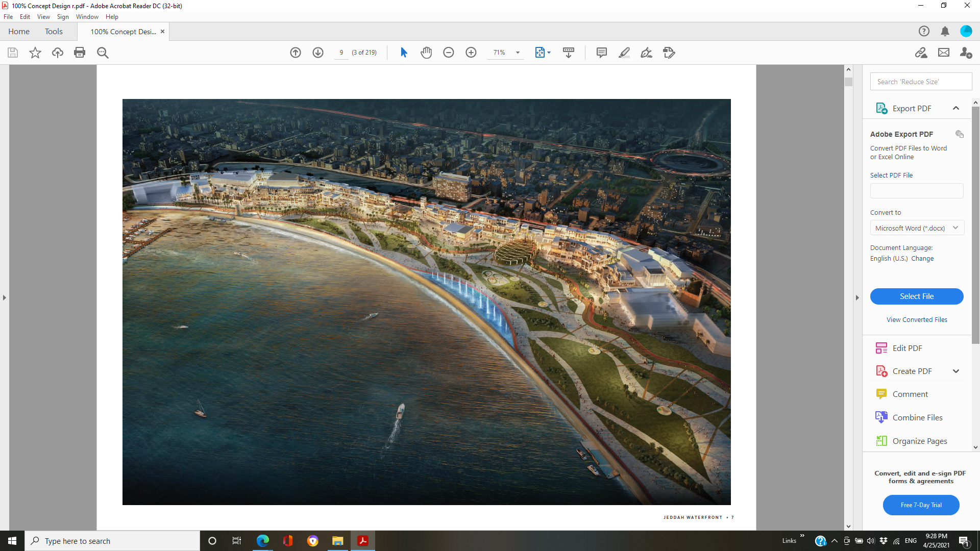Print the document with printer icon
The image size is (980, 551).
tap(80, 53)
